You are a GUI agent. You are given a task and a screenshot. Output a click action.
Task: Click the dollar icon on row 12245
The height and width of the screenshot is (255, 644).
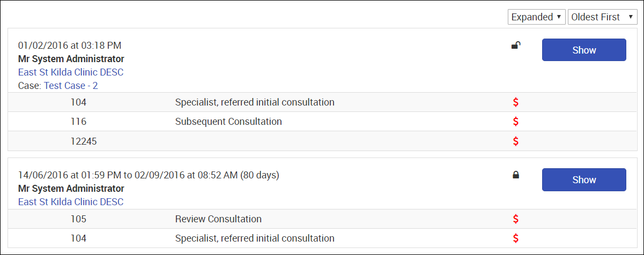coord(516,141)
